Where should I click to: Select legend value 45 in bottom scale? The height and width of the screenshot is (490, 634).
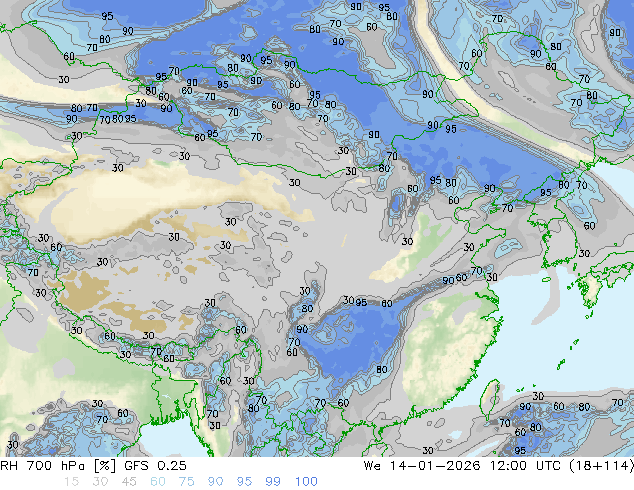(x=129, y=482)
